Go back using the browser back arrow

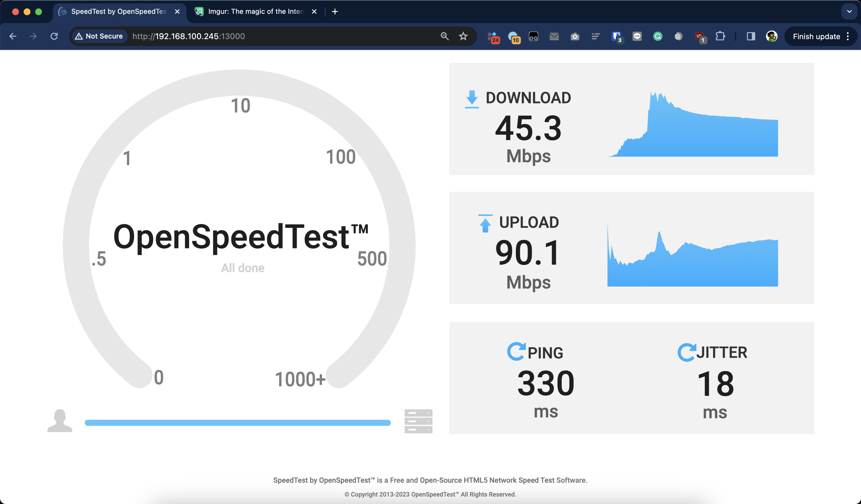[13, 36]
